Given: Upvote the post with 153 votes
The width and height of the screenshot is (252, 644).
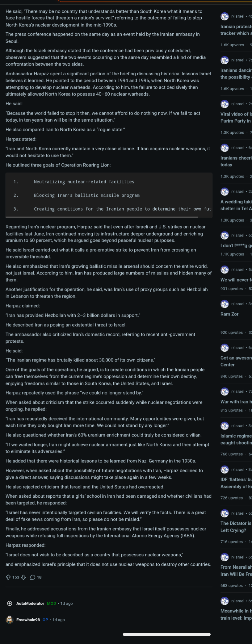Looking at the screenshot, I should click(8, 577).
